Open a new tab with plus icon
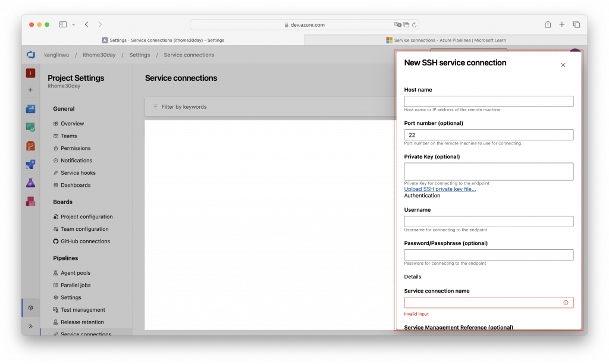Viewport: 609px width, 364px height. [561, 24]
